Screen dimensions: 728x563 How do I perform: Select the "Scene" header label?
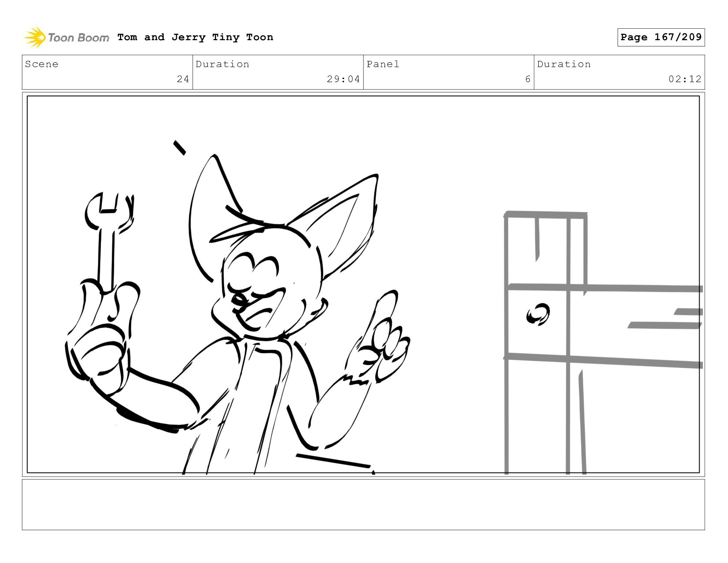click(x=41, y=64)
